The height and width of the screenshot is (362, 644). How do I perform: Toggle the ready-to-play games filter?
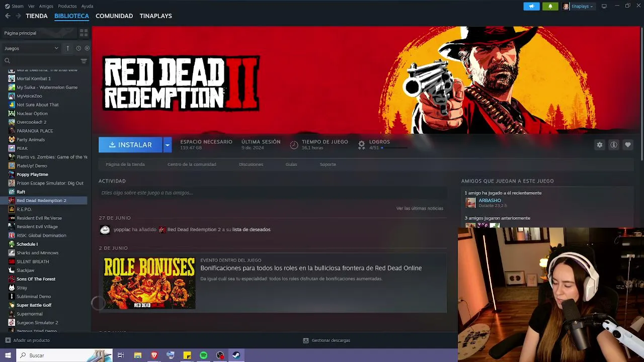pyautogui.click(x=87, y=48)
